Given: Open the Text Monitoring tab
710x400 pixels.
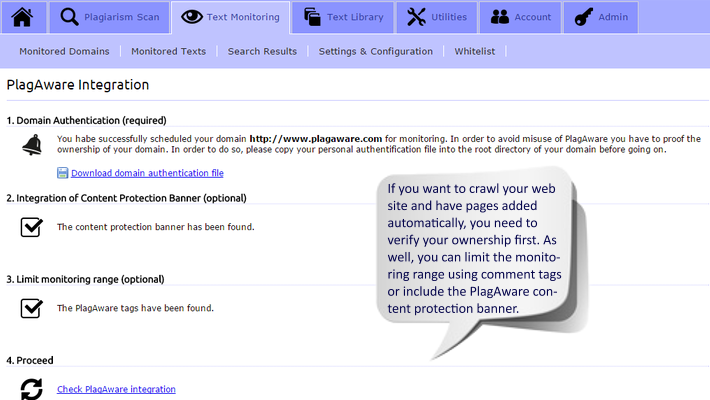Looking at the screenshot, I should click(230, 17).
